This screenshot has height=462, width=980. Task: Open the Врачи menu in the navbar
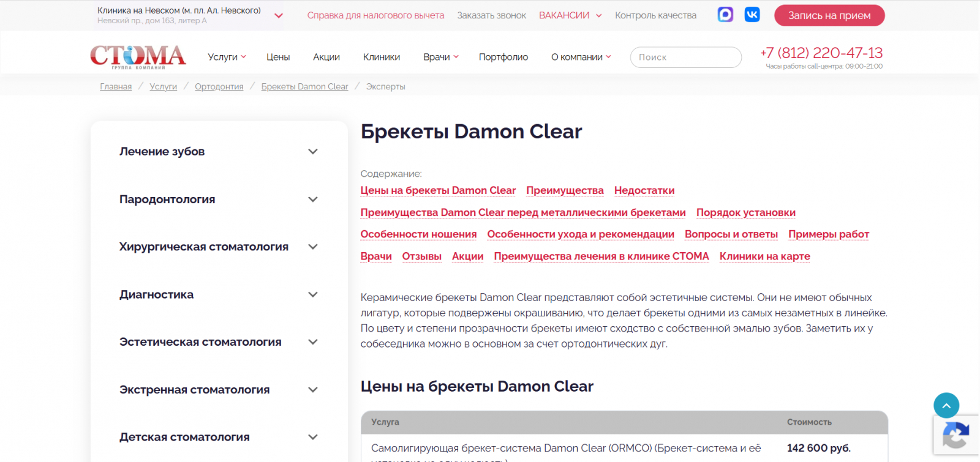[x=441, y=57]
